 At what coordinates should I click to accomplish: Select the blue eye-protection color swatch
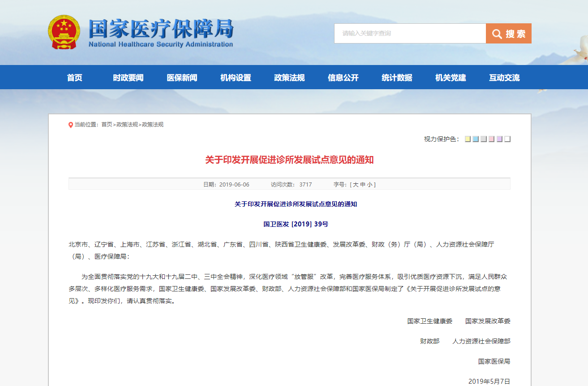tap(476, 139)
